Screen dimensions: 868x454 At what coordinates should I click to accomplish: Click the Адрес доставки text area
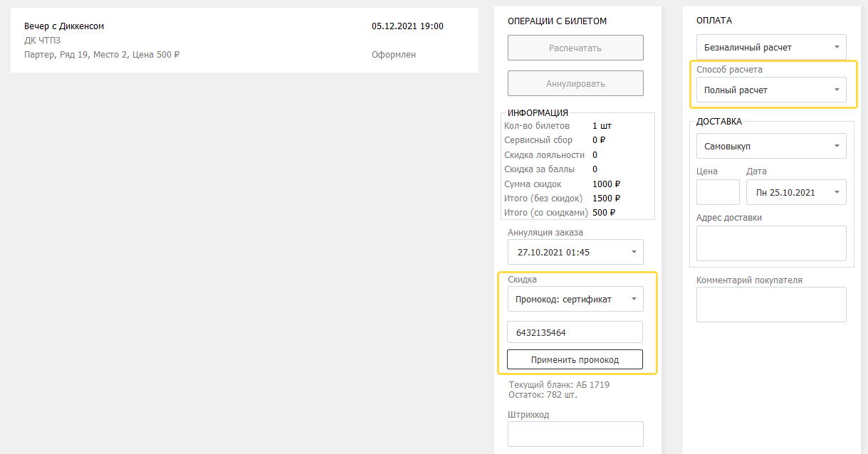770,243
